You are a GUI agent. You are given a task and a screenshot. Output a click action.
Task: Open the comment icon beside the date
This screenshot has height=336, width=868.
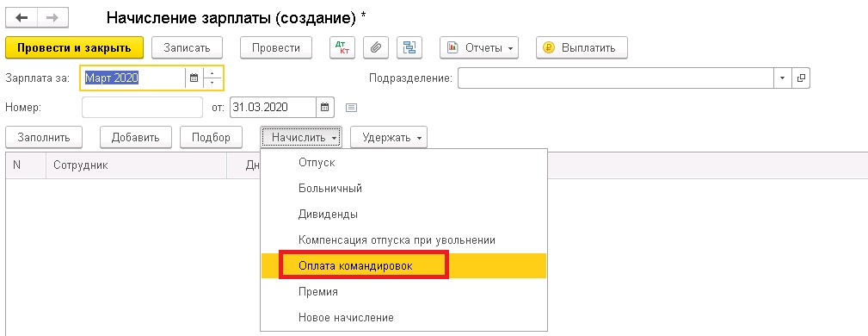pyautogui.click(x=351, y=108)
